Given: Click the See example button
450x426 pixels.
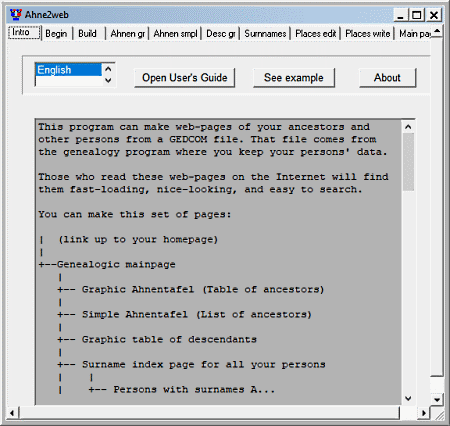Looking at the screenshot, I should click(294, 78).
